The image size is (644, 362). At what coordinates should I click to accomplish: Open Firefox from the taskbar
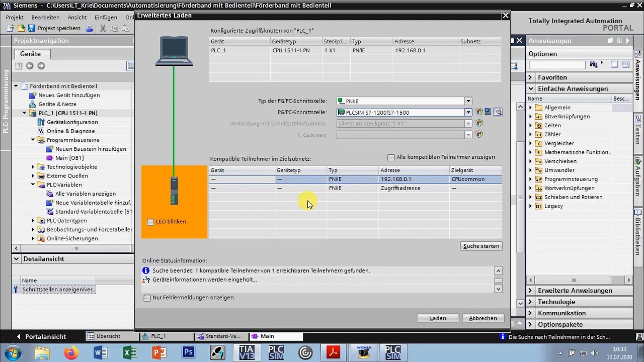click(x=72, y=352)
